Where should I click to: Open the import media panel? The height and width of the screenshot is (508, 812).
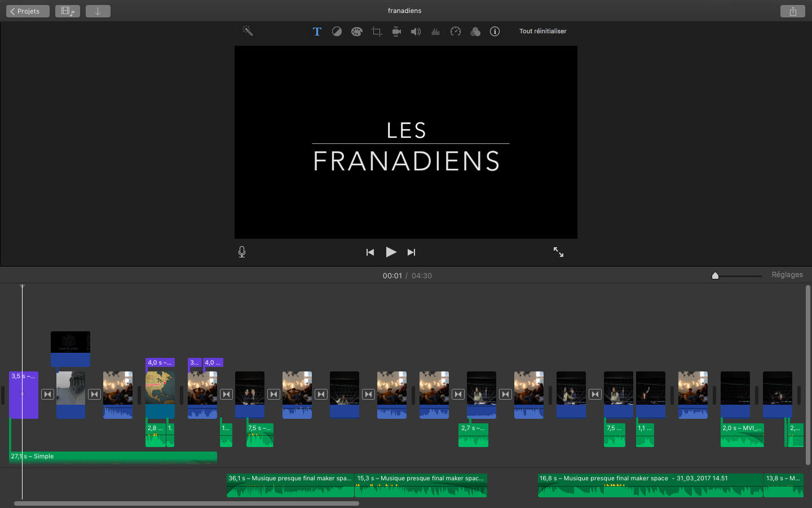pyautogui.click(x=98, y=11)
